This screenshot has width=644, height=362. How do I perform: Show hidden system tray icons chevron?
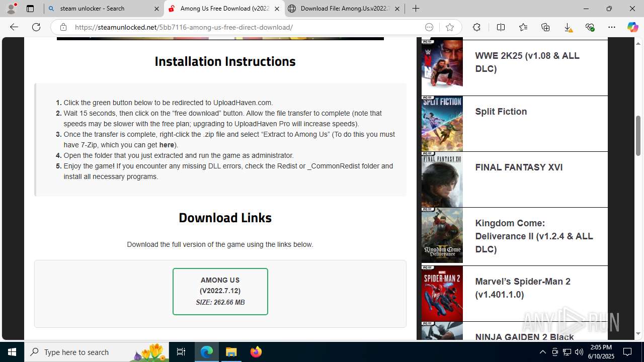pyautogui.click(x=542, y=352)
